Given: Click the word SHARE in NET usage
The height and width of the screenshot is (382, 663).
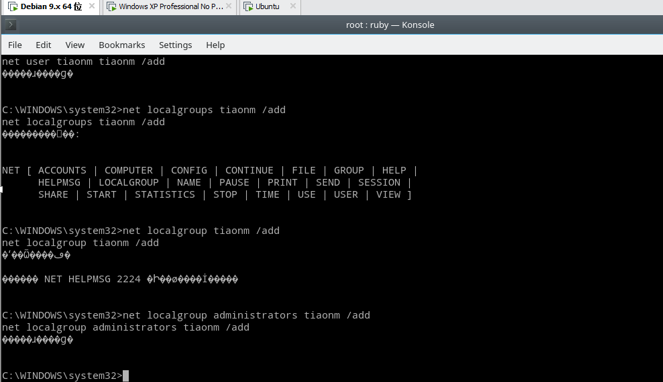Looking at the screenshot, I should [53, 195].
